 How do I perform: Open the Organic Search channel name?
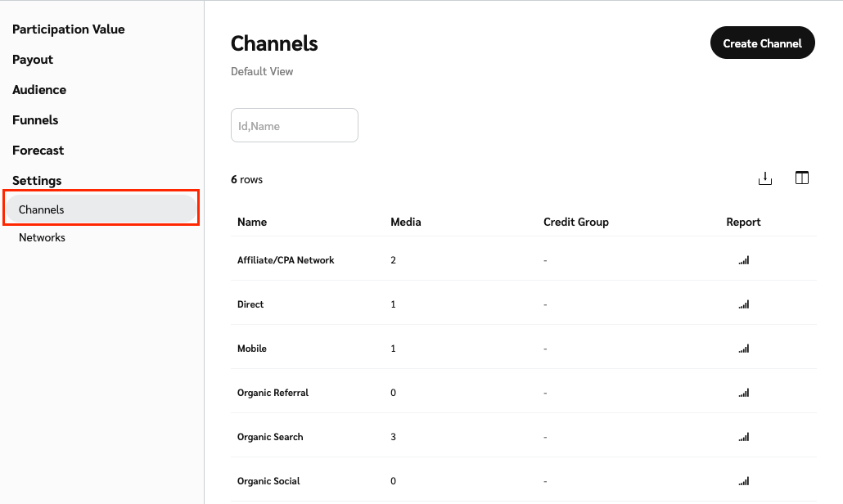(270, 437)
